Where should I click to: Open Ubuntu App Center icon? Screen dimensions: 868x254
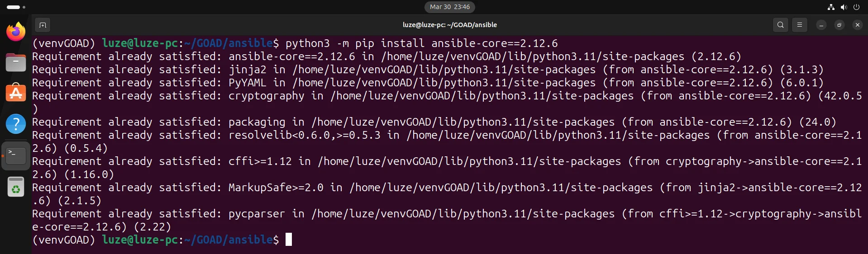(x=16, y=93)
